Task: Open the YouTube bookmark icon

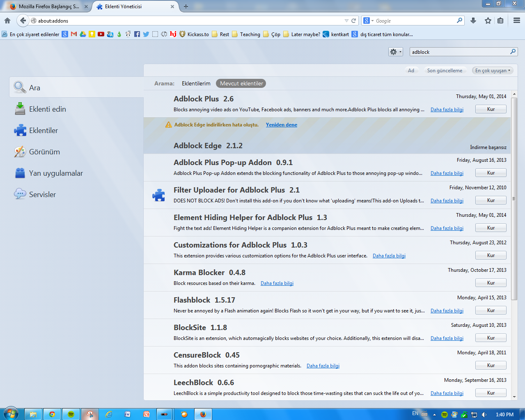Action: [x=101, y=34]
